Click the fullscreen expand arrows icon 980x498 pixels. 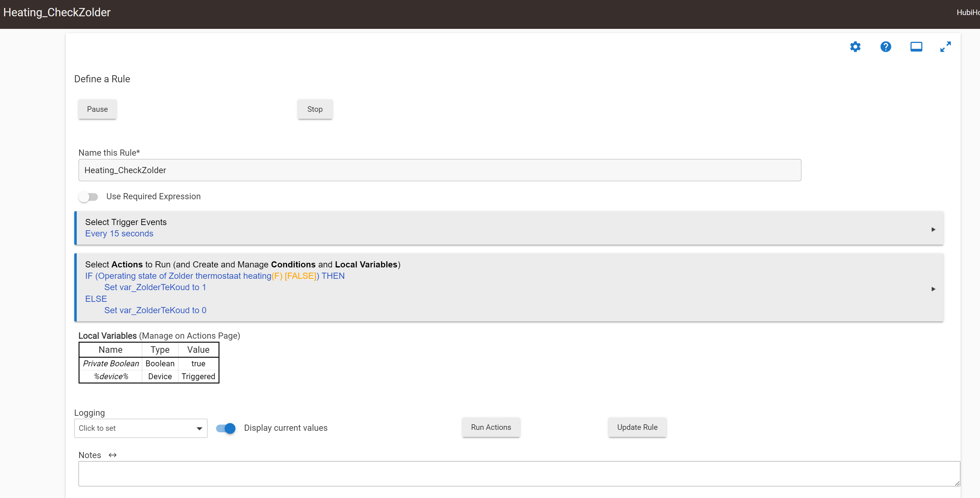(945, 47)
